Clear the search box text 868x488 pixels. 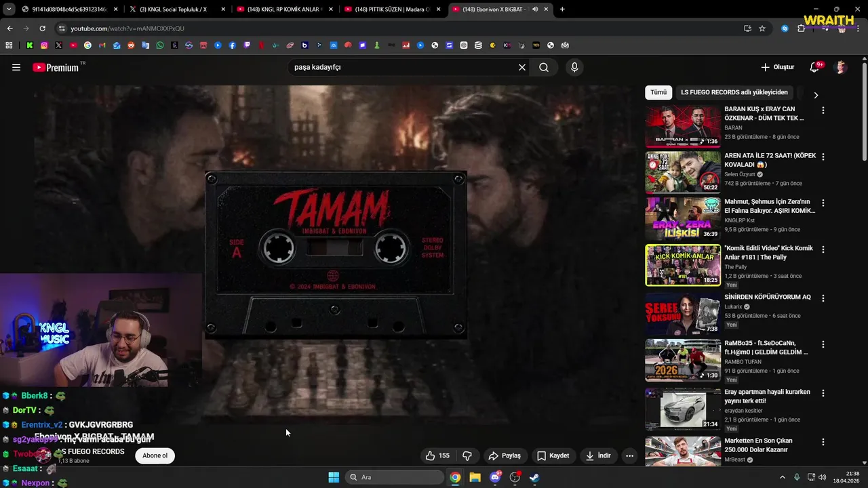tap(522, 67)
